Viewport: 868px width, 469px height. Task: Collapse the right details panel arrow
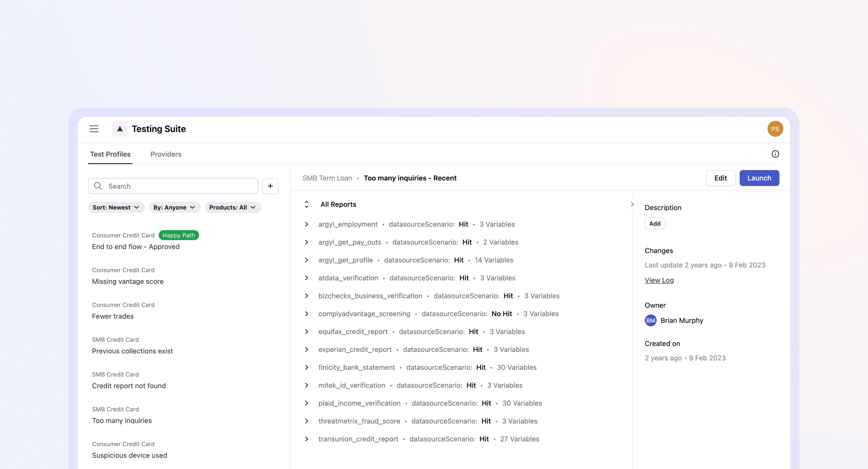tap(632, 204)
